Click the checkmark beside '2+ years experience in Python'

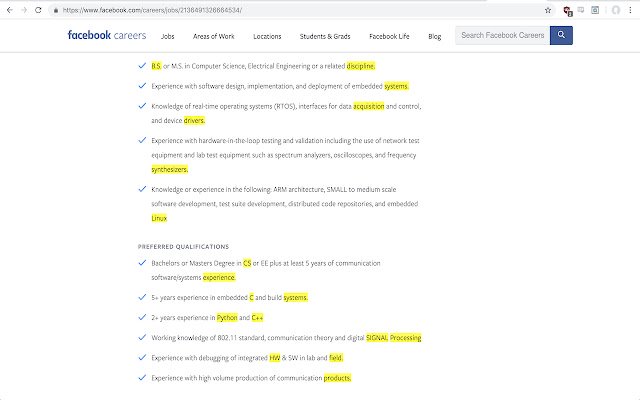pyautogui.click(x=142, y=317)
